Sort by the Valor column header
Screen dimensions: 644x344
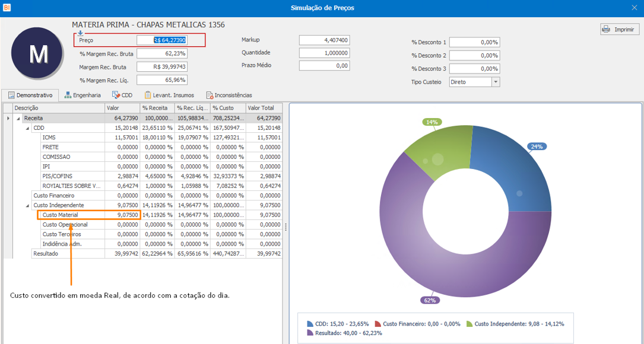[x=122, y=108]
